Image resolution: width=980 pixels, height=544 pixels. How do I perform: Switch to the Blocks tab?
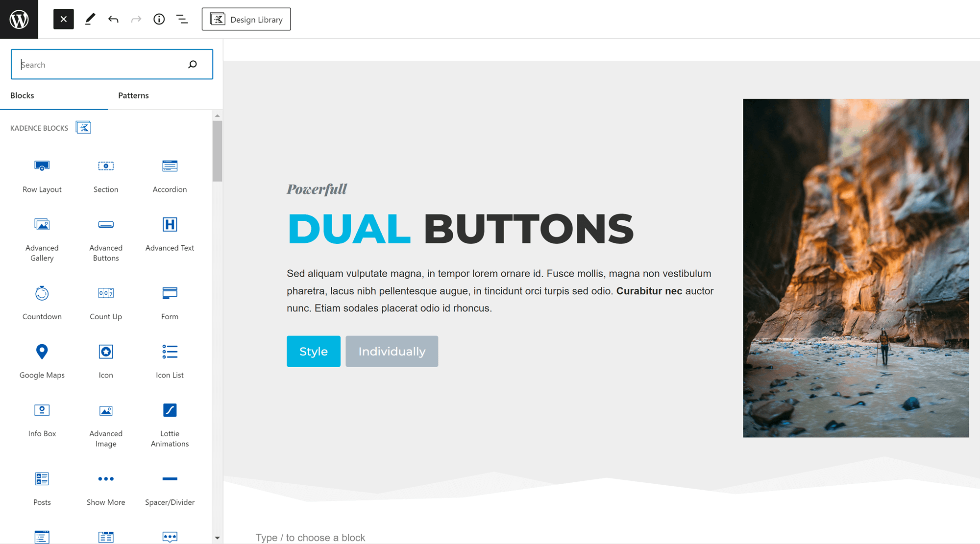coord(22,95)
